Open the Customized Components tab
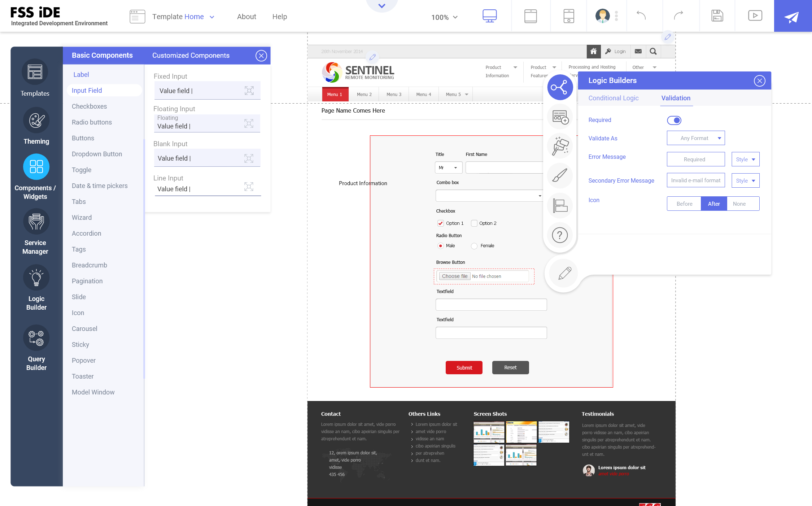 (x=191, y=56)
